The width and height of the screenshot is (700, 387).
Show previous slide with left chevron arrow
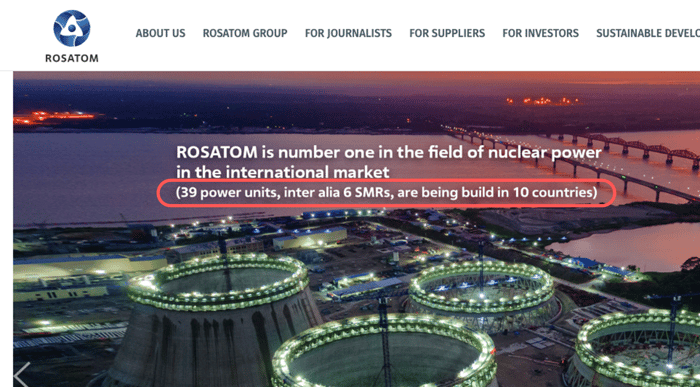(22, 374)
